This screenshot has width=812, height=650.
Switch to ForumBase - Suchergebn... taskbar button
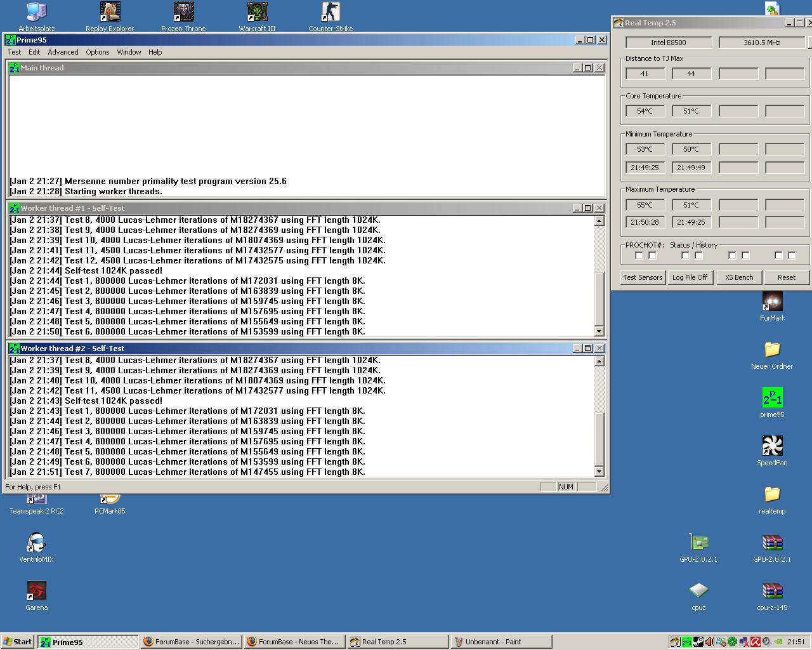tap(192, 642)
